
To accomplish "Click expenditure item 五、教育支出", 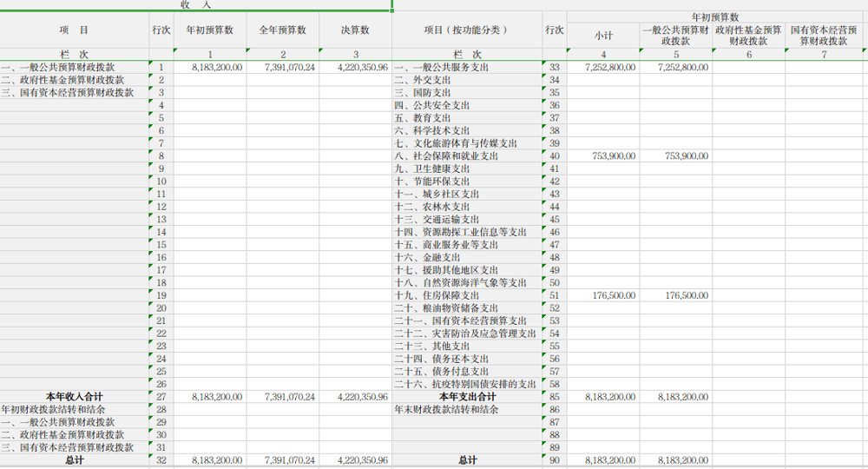I will [x=467, y=118].
